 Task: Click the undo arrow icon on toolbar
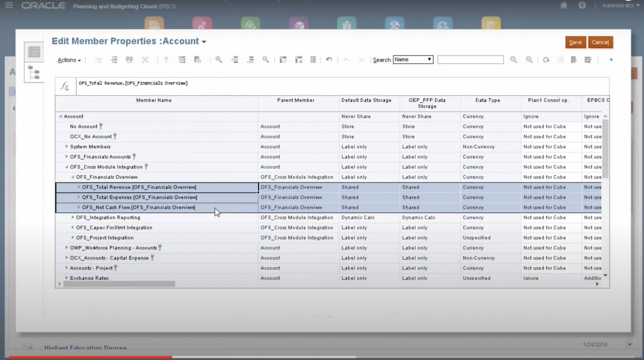tap(329, 60)
